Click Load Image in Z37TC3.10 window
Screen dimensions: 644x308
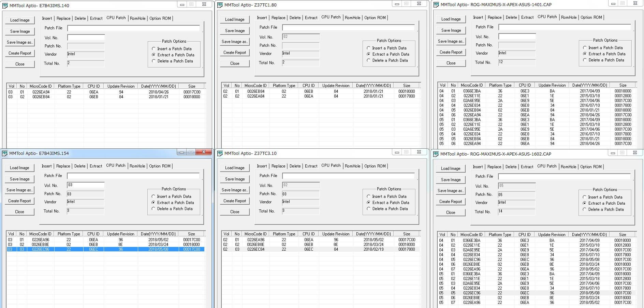pos(235,168)
